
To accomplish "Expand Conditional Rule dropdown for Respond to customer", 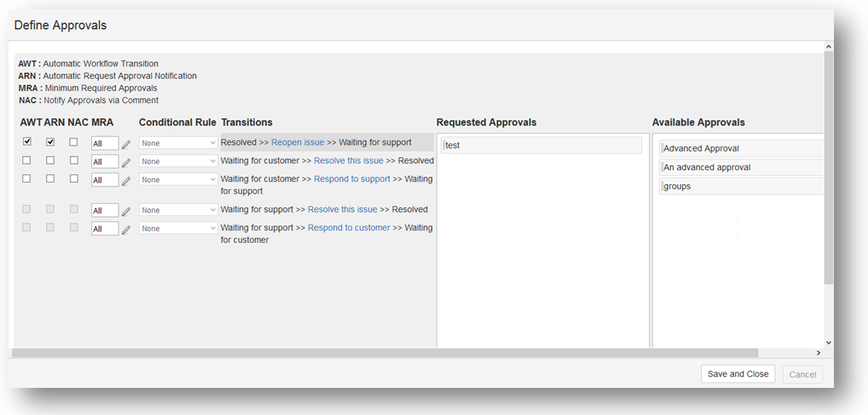I will point(178,228).
